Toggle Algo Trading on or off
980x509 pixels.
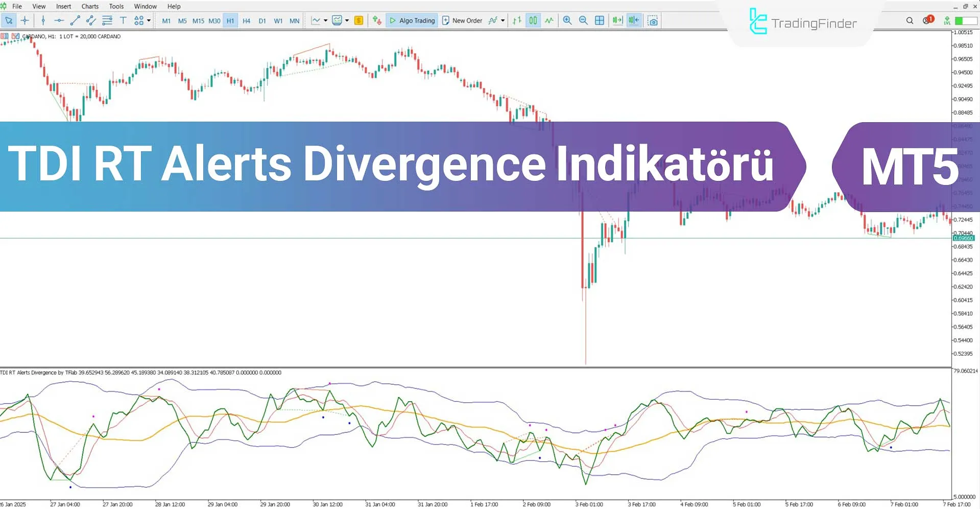tap(412, 20)
